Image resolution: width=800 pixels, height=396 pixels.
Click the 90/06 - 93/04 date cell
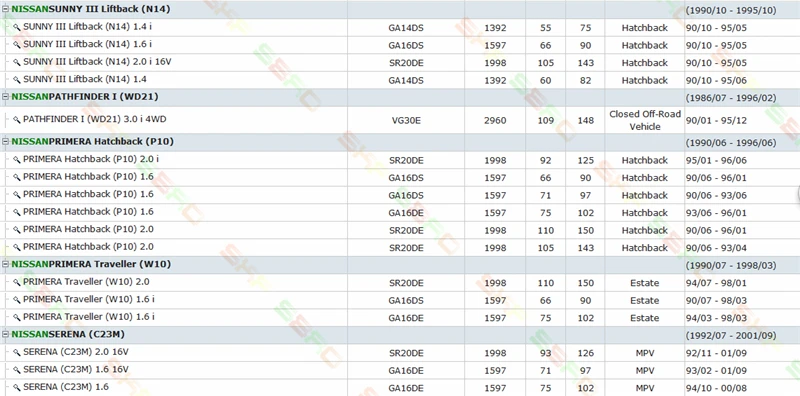(x=716, y=248)
